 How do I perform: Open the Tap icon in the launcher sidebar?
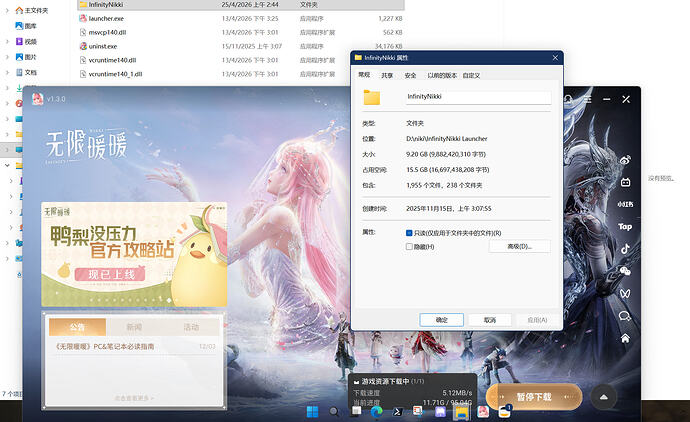coord(625,227)
